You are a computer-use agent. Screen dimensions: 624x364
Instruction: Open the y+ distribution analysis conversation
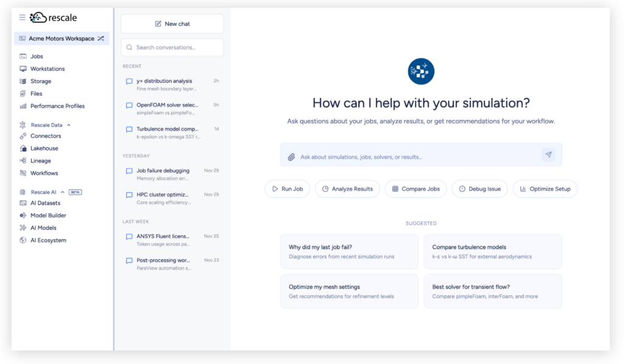pyautogui.click(x=164, y=81)
